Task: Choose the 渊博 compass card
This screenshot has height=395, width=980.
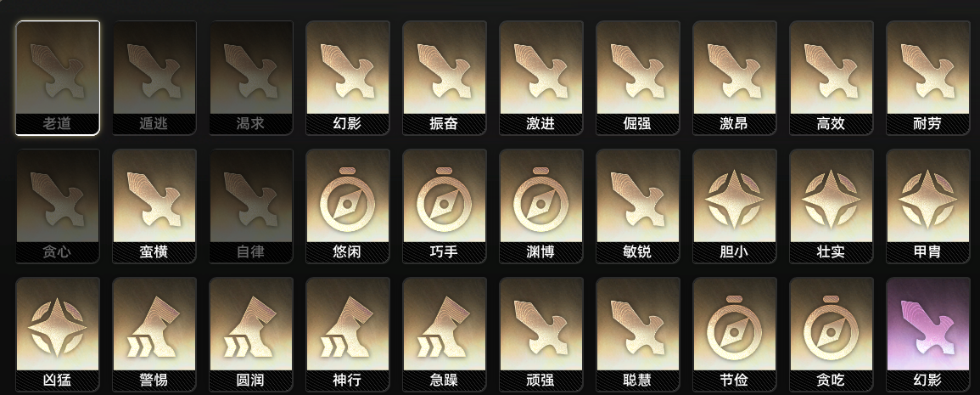Action: point(541,206)
